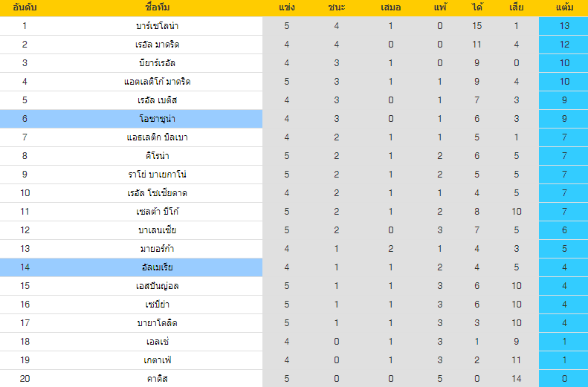Select team name เรอัล เบติส

(x=158, y=100)
